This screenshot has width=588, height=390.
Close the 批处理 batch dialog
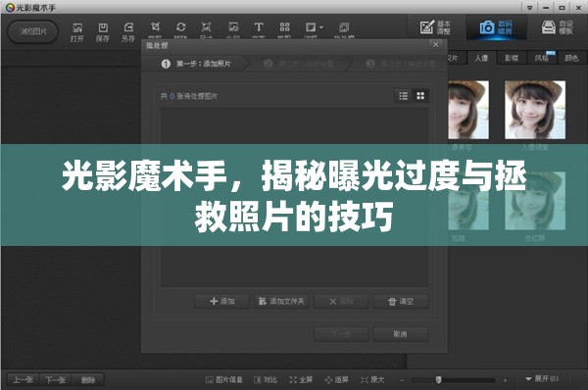pos(435,45)
